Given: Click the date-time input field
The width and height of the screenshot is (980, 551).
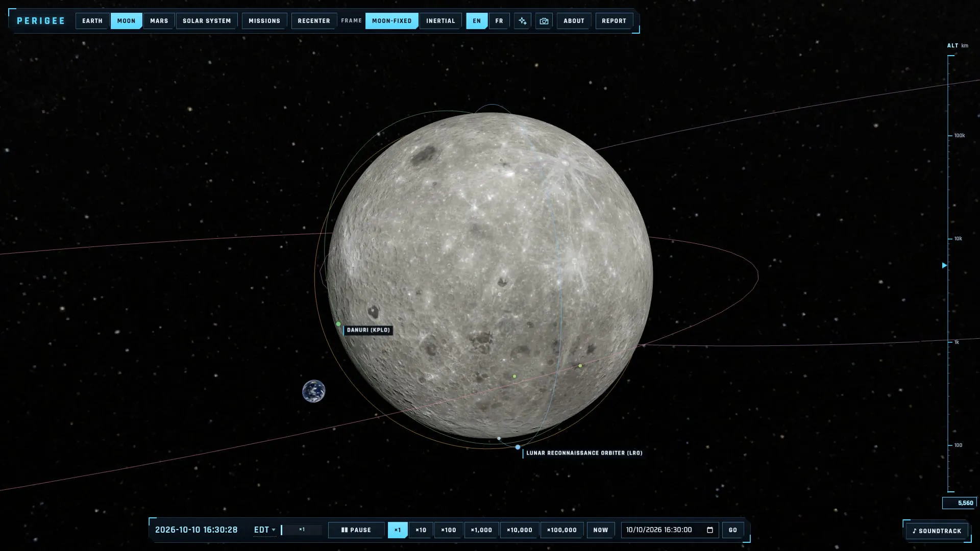Looking at the screenshot, I should pyautogui.click(x=670, y=530).
